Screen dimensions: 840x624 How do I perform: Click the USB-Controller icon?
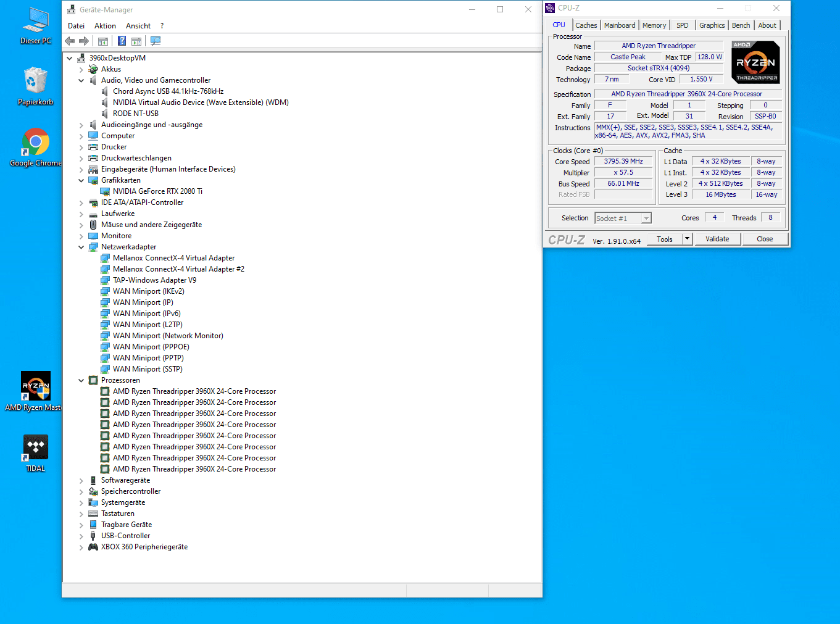[x=93, y=536]
